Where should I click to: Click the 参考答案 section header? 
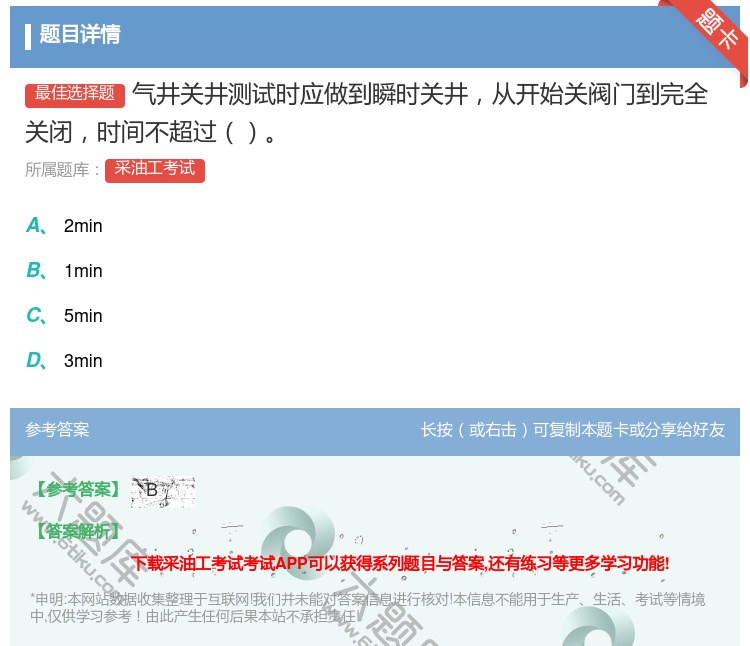(57, 429)
